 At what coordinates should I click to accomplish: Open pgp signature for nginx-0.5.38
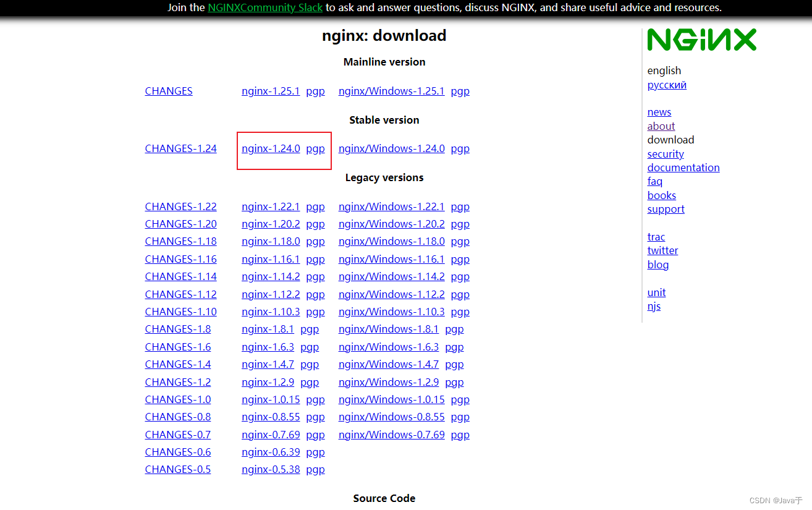click(315, 469)
